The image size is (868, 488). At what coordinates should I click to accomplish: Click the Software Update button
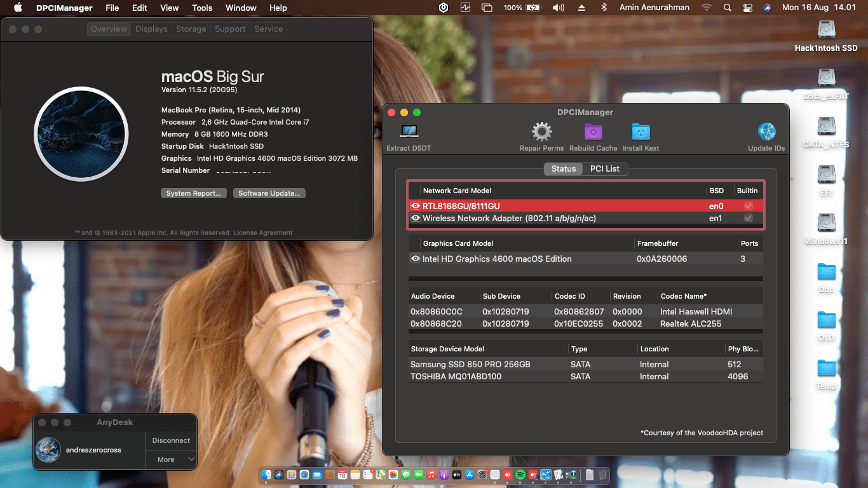point(269,193)
